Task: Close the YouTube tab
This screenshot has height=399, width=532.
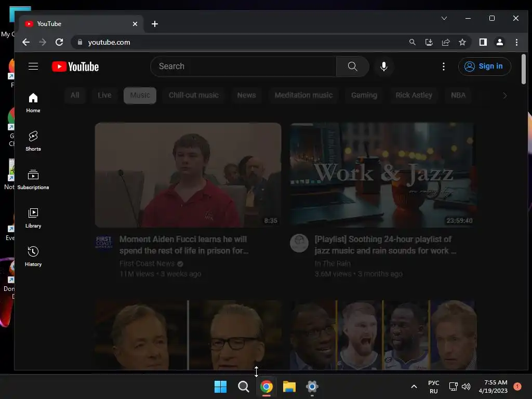Action: 135,24
